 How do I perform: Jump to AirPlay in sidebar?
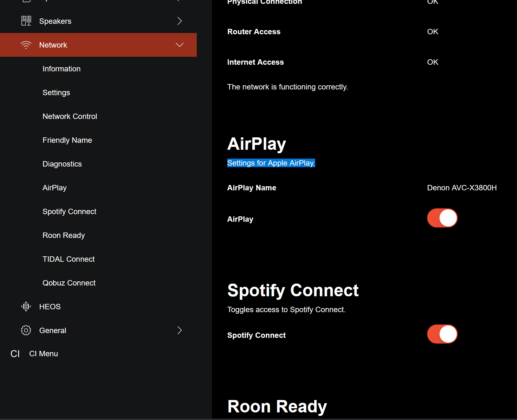click(x=55, y=188)
